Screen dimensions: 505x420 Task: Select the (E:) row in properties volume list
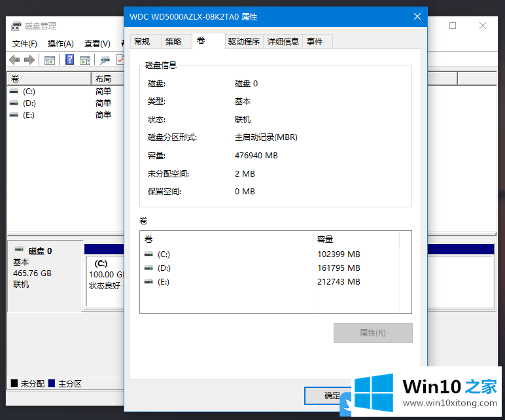[275, 282]
